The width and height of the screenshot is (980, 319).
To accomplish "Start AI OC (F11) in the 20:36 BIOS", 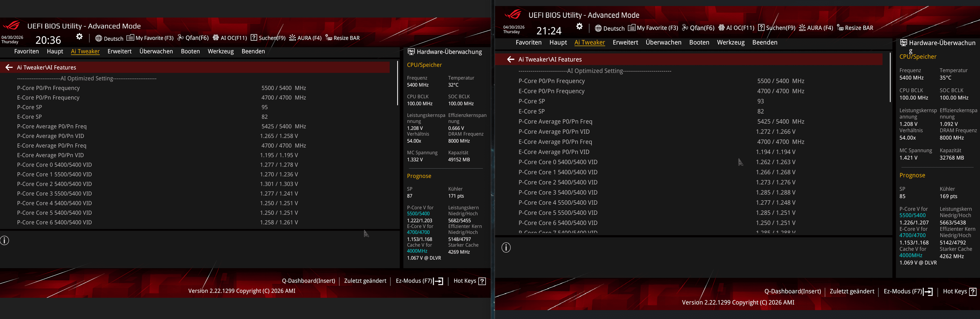I will (230, 38).
